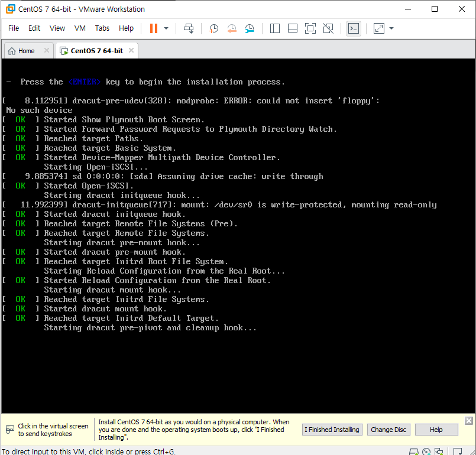Toggle the library sidebar panel
This screenshot has height=455, width=476.
point(275,28)
